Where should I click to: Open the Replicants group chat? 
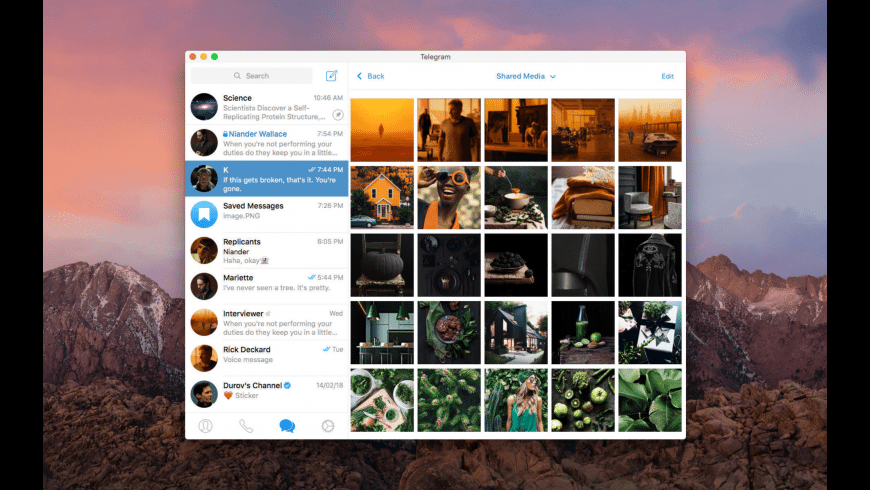(267, 250)
